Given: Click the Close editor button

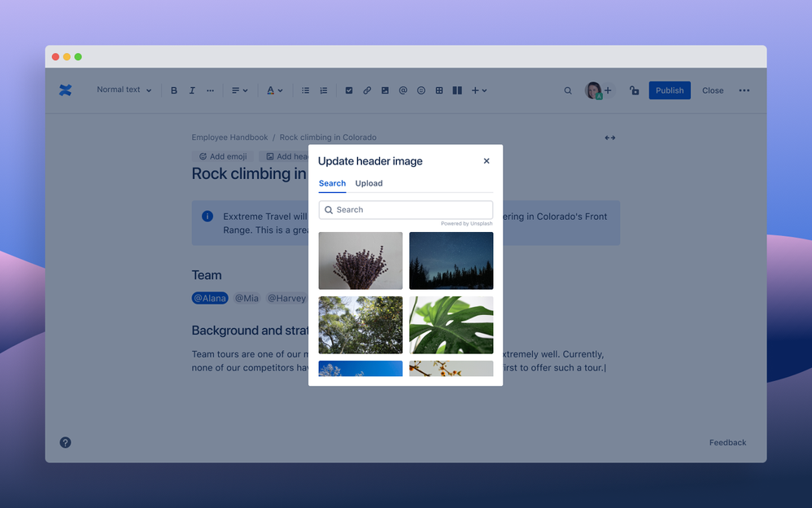Looking at the screenshot, I should (713, 90).
